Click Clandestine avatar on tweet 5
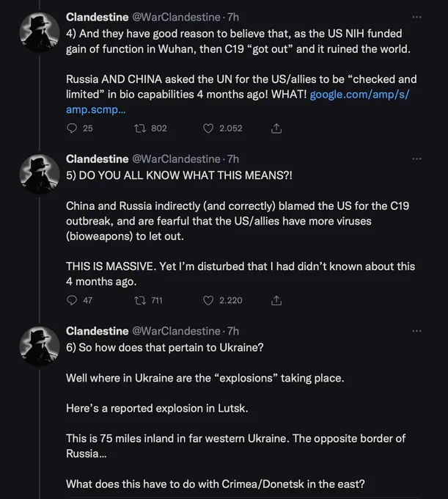 click(40, 175)
